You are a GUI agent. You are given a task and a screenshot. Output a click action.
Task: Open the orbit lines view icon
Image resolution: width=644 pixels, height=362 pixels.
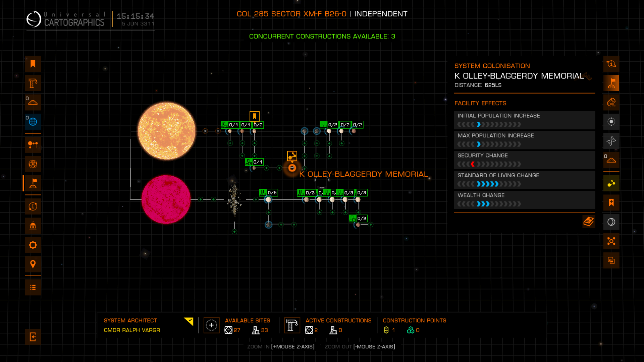coord(33,145)
